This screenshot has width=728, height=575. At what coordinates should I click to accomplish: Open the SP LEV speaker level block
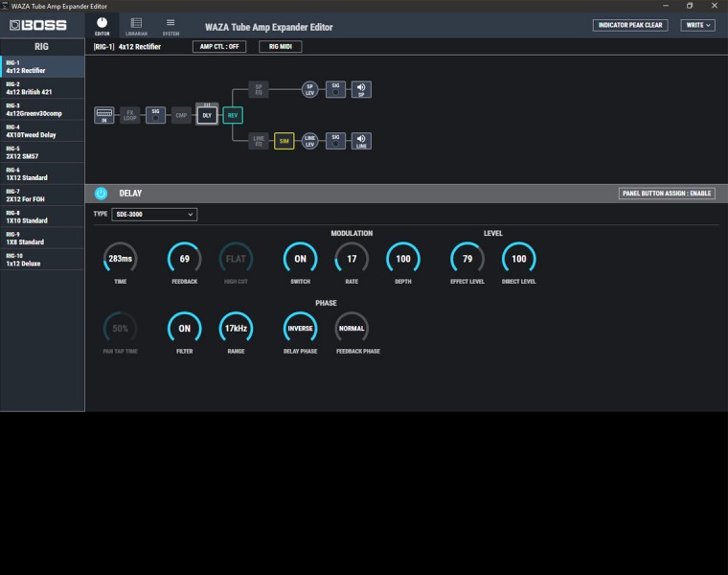point(309,89)
